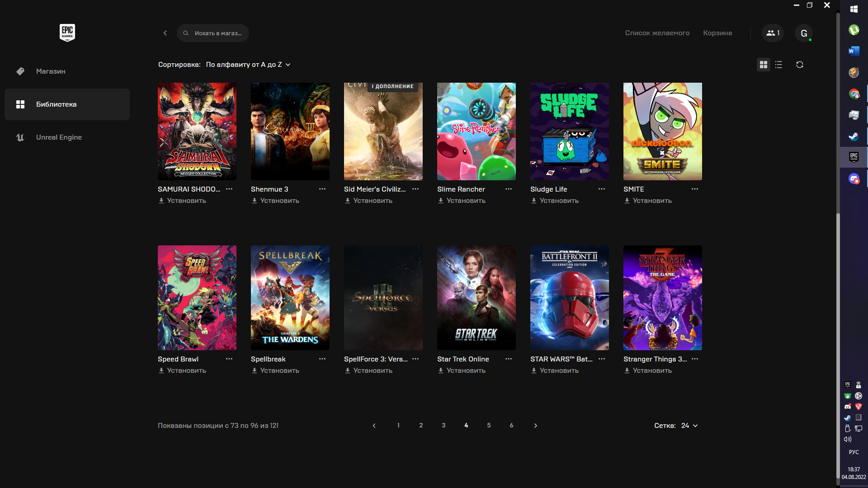Open uTorrent from the taskbar
The height and width of the screenshot is (488, 868).
pyautogui.click(x=854, y=30)
